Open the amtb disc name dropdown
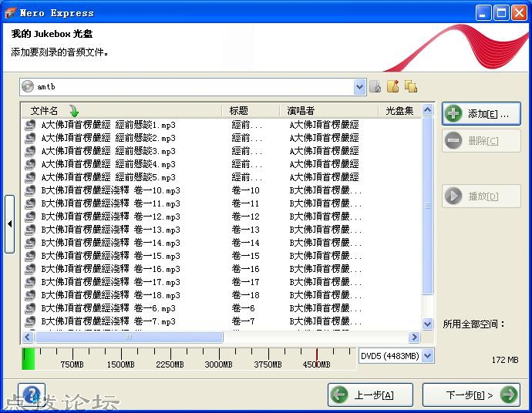 tap(359, 87)
